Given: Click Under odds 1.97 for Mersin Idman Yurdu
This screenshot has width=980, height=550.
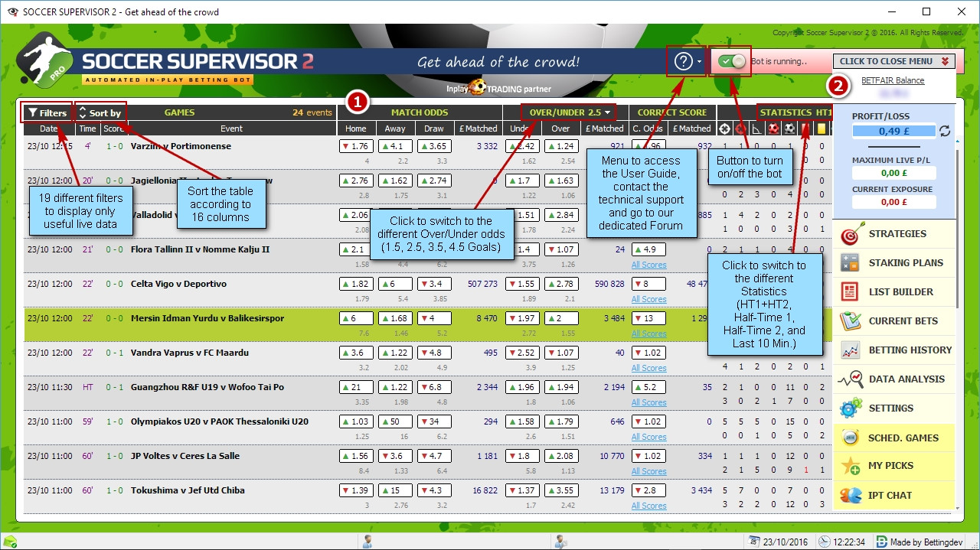Looking at the screenshot, I should pos(522,318).
